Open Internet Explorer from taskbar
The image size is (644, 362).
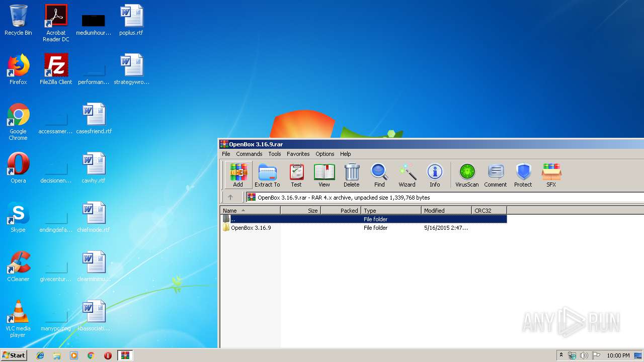tap(40, 355)
